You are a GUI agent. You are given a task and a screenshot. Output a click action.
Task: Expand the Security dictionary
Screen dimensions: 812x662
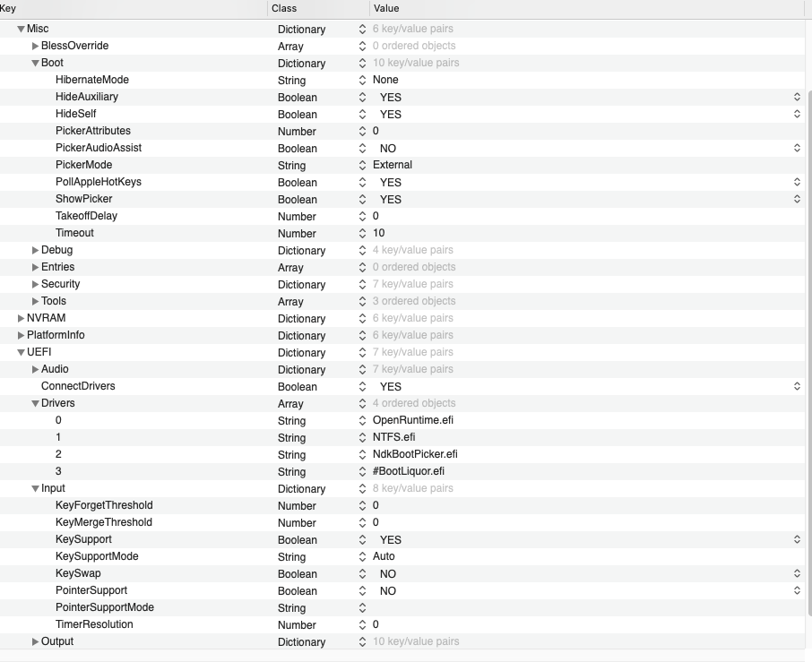(35, 284)
